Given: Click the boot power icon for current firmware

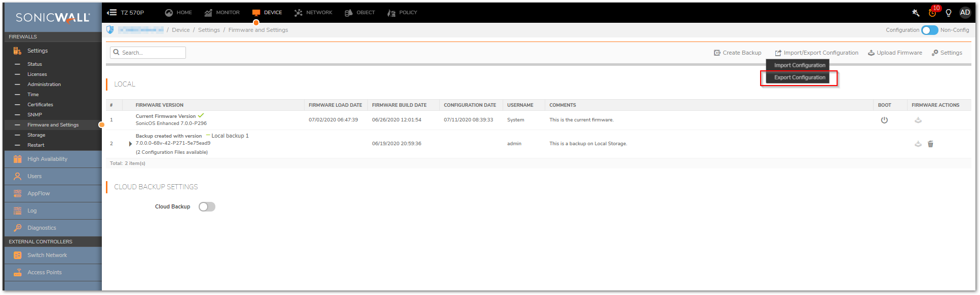Looking at the screenshot, I should 884,120.
